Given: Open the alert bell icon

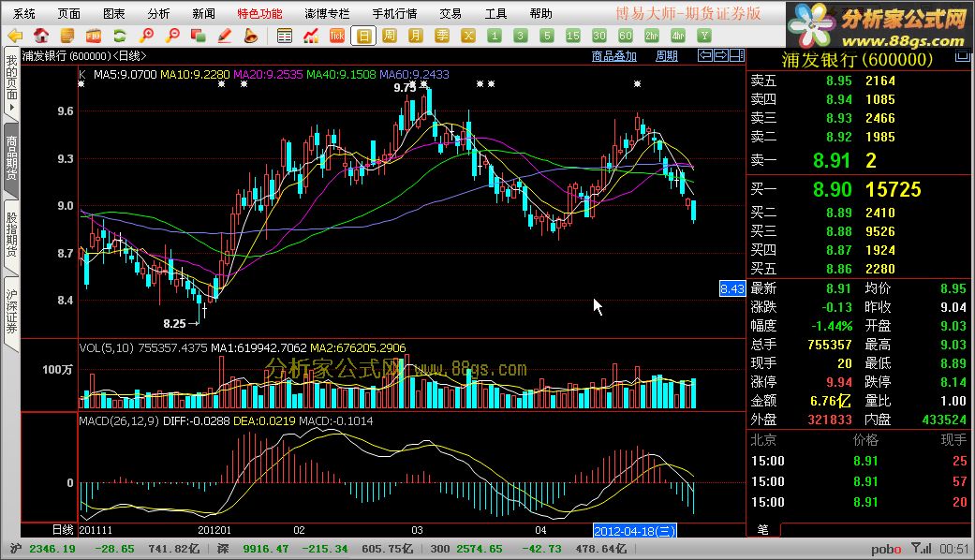Looking at the screenshot, I should (251, 36).
